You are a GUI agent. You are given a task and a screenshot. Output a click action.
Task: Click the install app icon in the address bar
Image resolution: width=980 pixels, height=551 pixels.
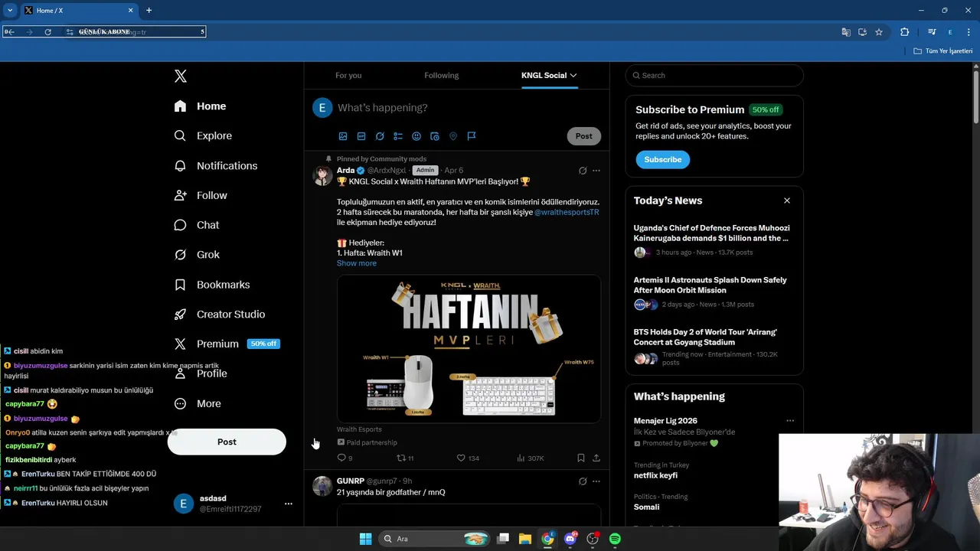click(862, 32)
